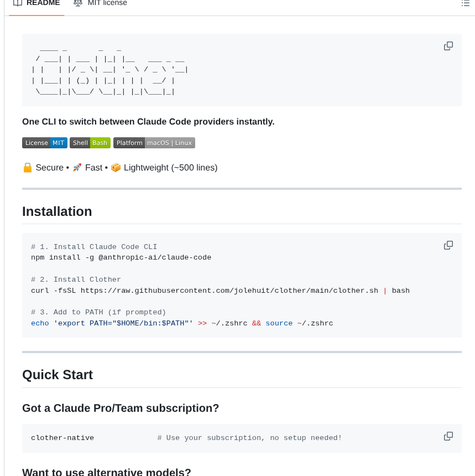This screenshot has width=475, height=476.
Task: Copy the Installation commands code block
Action: click(x=448, y=245)
